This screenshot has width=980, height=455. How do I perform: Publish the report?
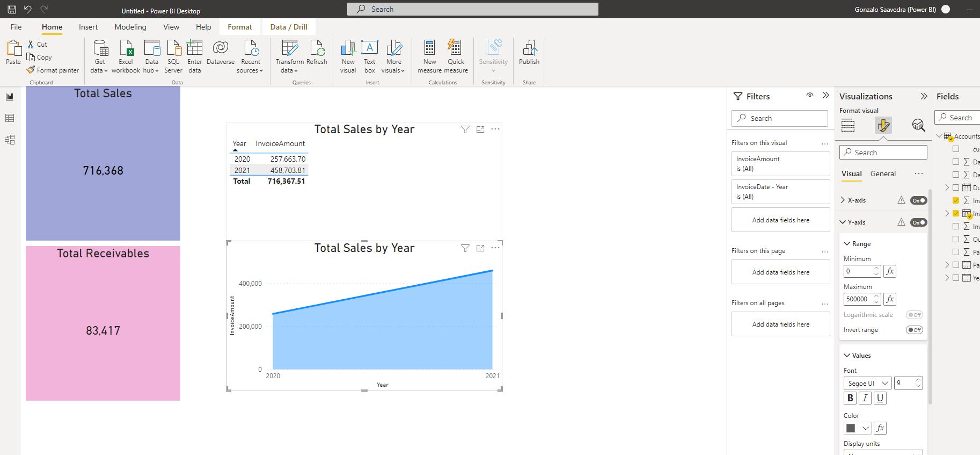coord(529,53)
